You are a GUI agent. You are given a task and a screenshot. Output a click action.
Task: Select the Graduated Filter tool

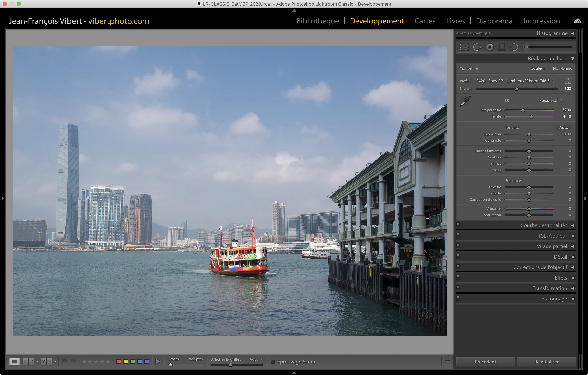click(x=502, y=47)
